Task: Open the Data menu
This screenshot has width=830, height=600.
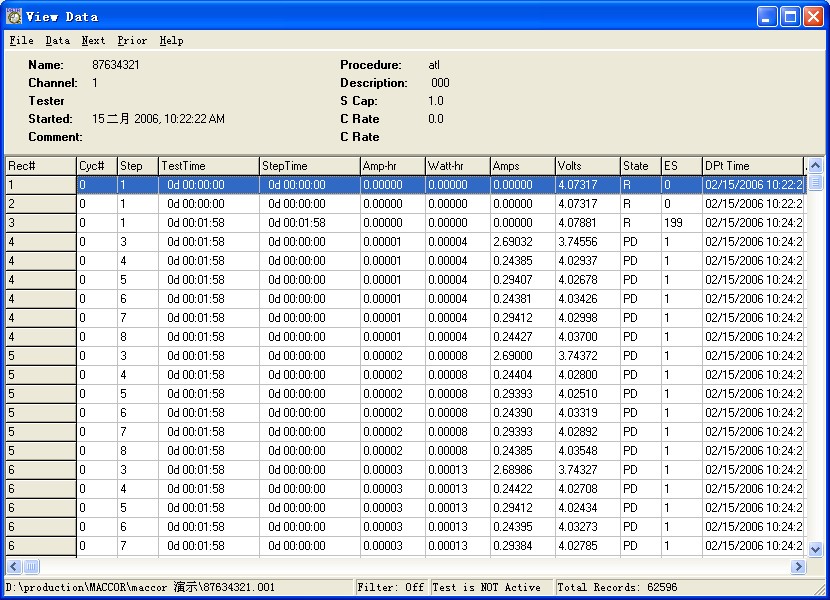Action: coord(57,41)
